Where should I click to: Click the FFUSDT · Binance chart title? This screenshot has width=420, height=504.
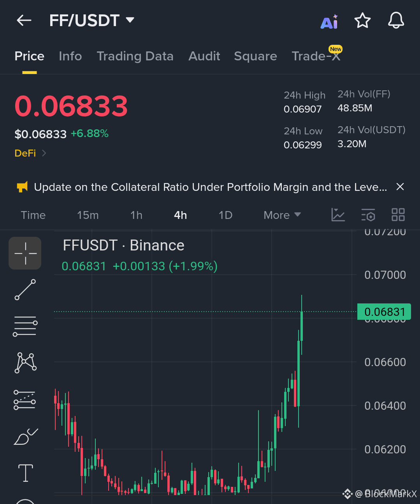point(124,245)
